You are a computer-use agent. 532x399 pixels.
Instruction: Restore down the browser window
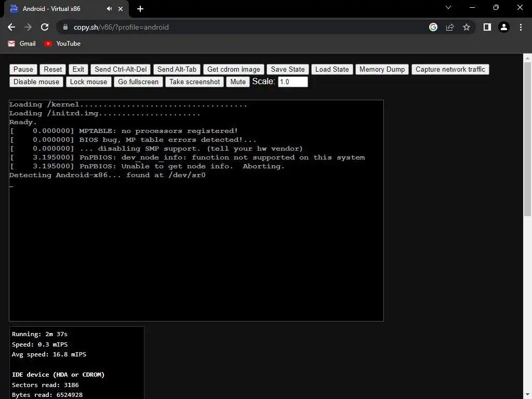click(496, 7)
